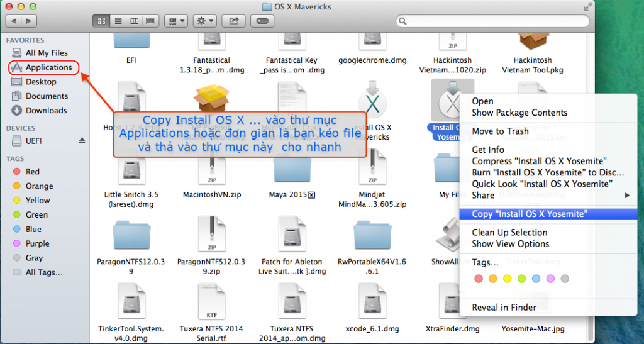
Task: Expand the Share submenu
Action: point(548,196)
